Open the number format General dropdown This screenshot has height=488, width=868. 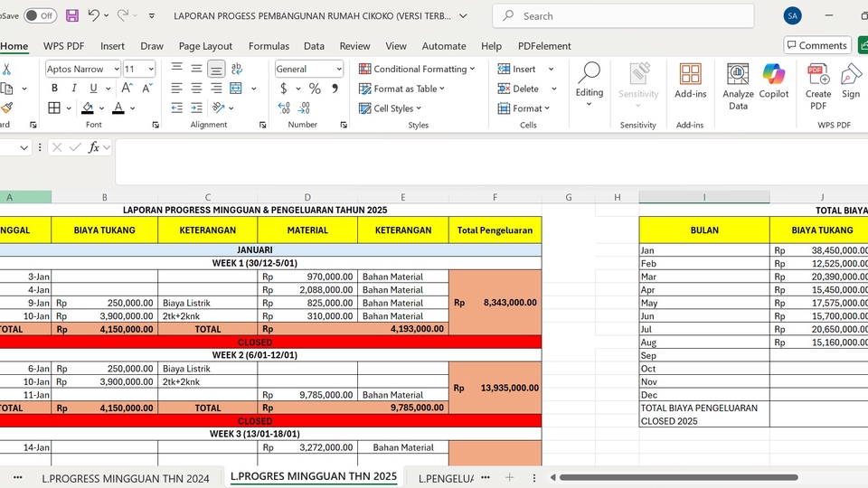339,70
